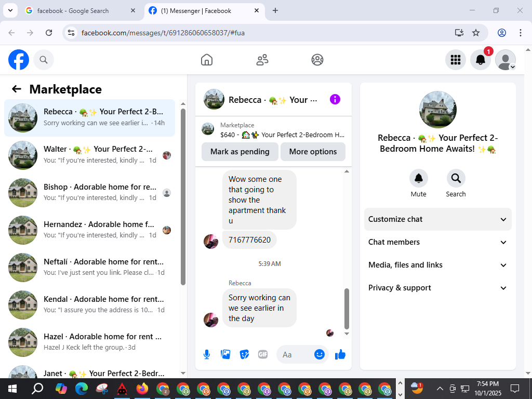This screenshot has height=399, width=532.
Task: Expand the Customize chat section
Action: (x=437, y=219)
